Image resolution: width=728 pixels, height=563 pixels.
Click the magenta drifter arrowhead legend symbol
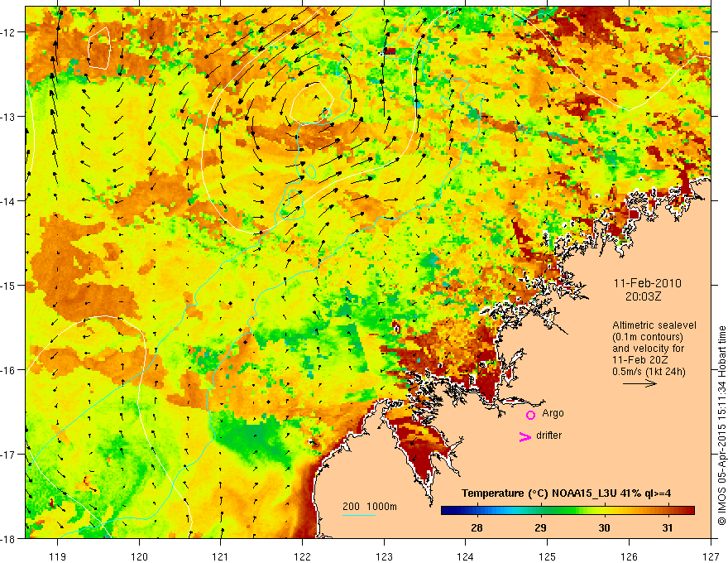pos(525,436)
